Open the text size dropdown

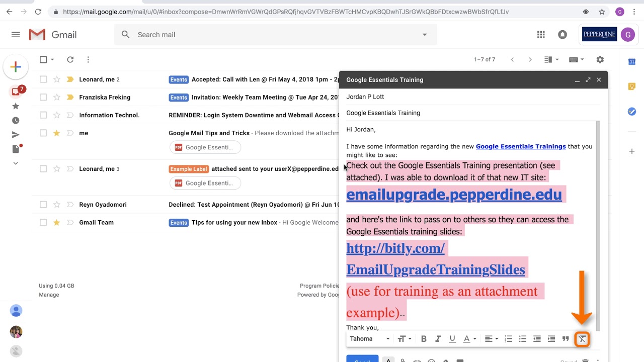tap(405, 339)
